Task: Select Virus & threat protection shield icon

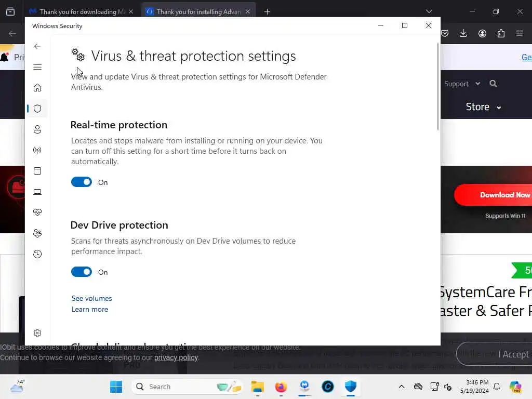Action: (x=37, y=109)
